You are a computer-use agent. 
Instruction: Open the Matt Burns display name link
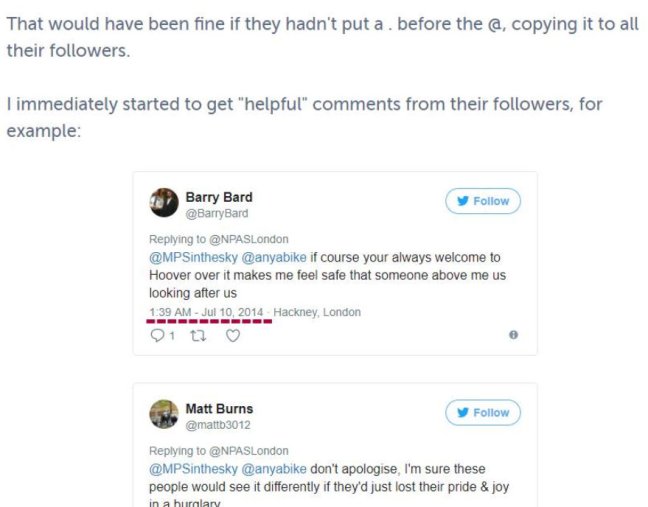pos(219,408)
